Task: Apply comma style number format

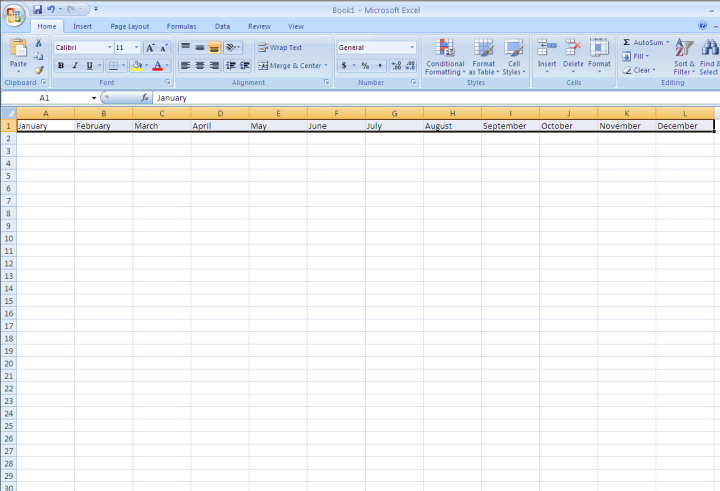Action: [380, 66]
